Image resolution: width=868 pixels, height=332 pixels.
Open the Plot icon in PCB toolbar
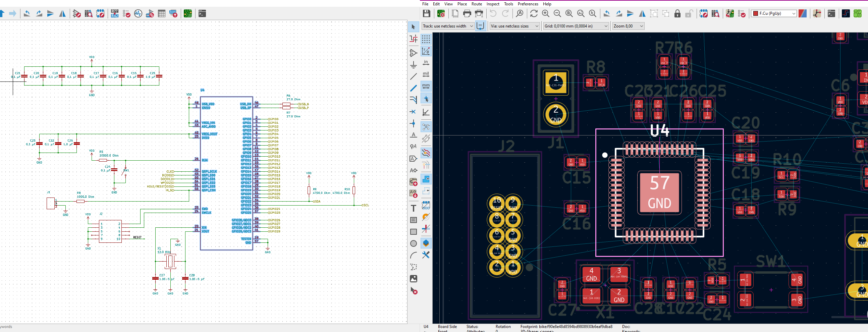point(479,13)
